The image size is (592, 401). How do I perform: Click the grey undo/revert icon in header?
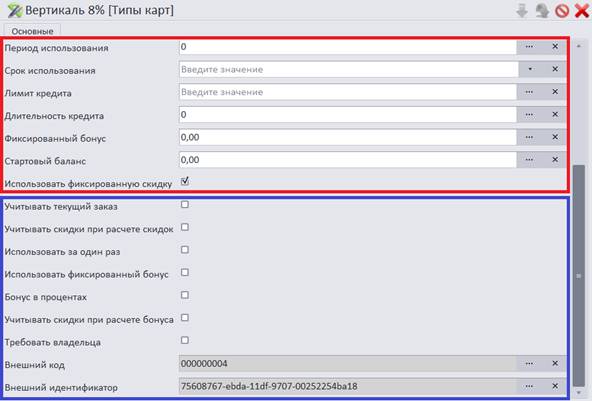tap(542, 11)
